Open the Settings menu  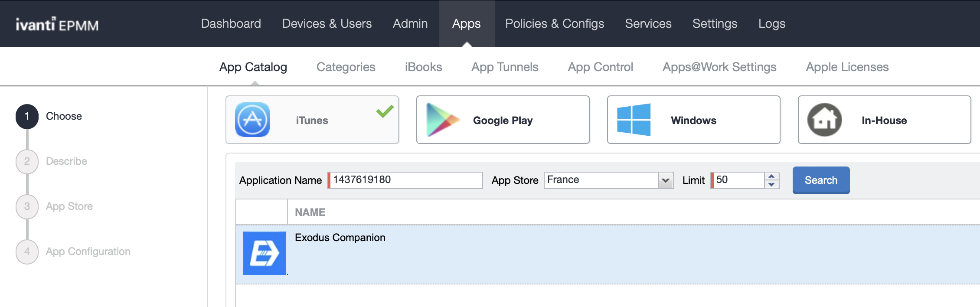[715, 23]
